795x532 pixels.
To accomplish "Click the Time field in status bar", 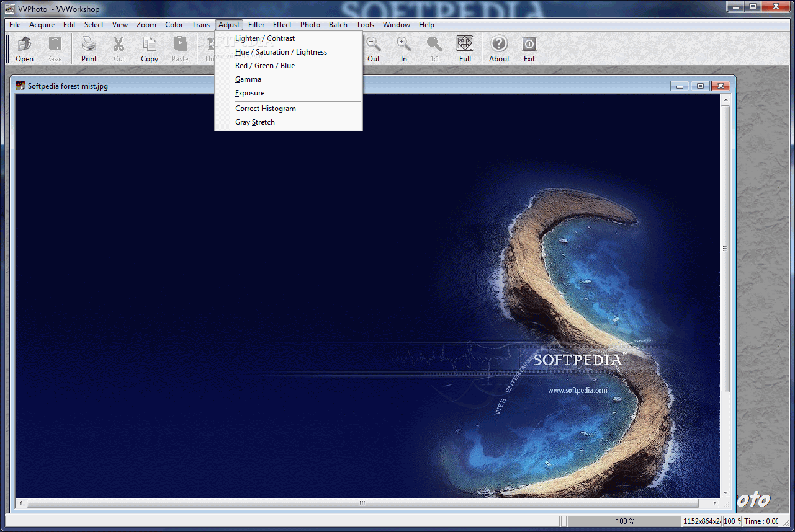I will [x=761, y=521].
